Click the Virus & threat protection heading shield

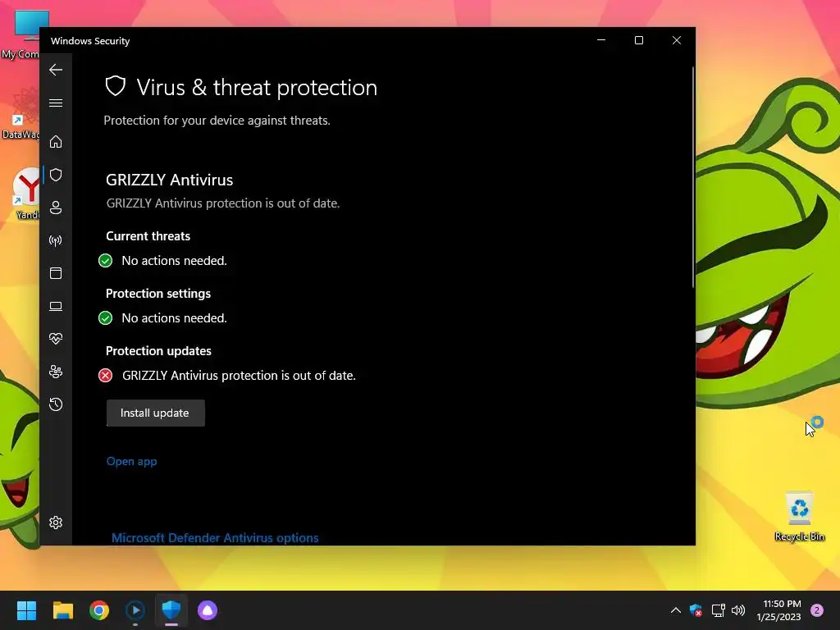[x=115, y=86]
